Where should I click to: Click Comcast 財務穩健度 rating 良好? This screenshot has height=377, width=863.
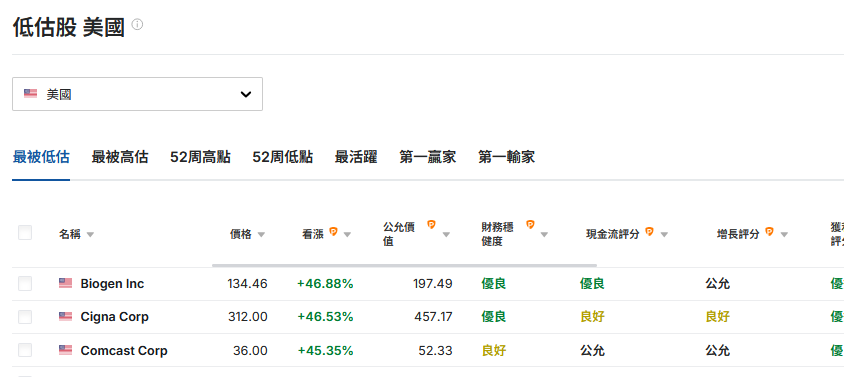[x=494, y=351]
